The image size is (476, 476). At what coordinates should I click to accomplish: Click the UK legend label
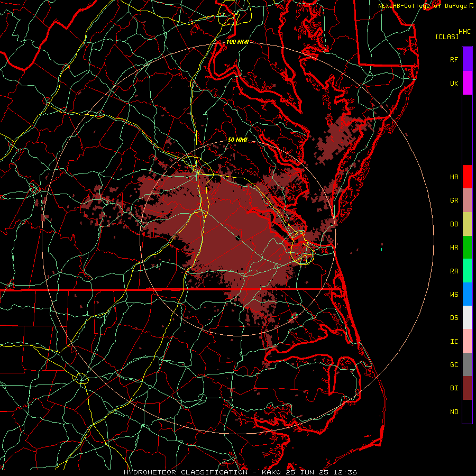click(x=454, y=83)
